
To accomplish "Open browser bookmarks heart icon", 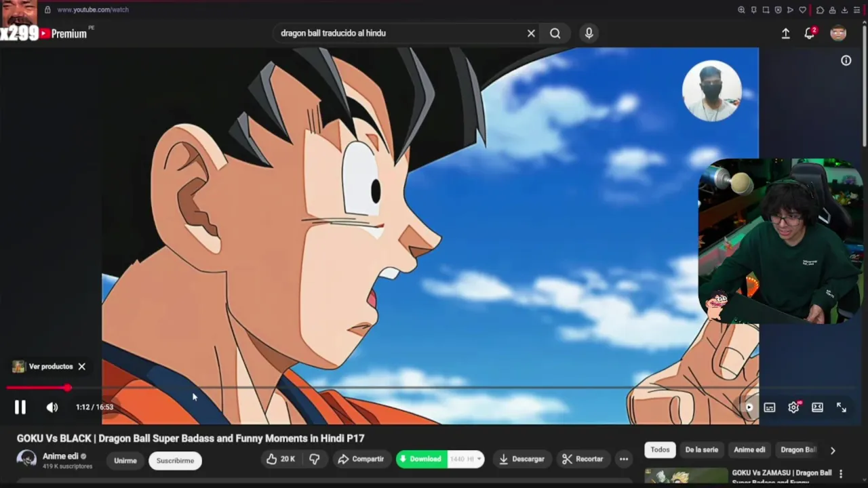I will tap(803, 10).
